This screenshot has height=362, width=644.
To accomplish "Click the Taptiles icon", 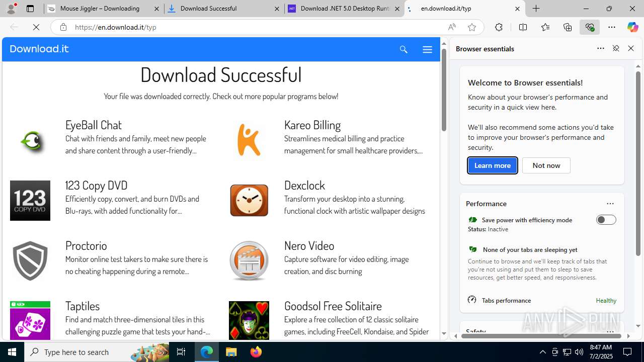I will click(30, 320).
